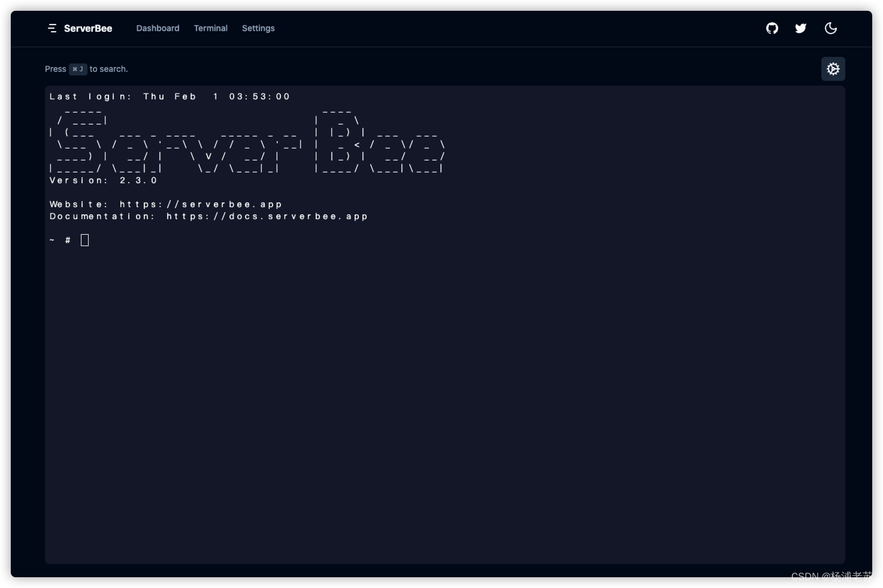The height and width of the screenshot is (588, 883).
Task: Toggle dark mode with the moon icon
Action: pos(831,28)
